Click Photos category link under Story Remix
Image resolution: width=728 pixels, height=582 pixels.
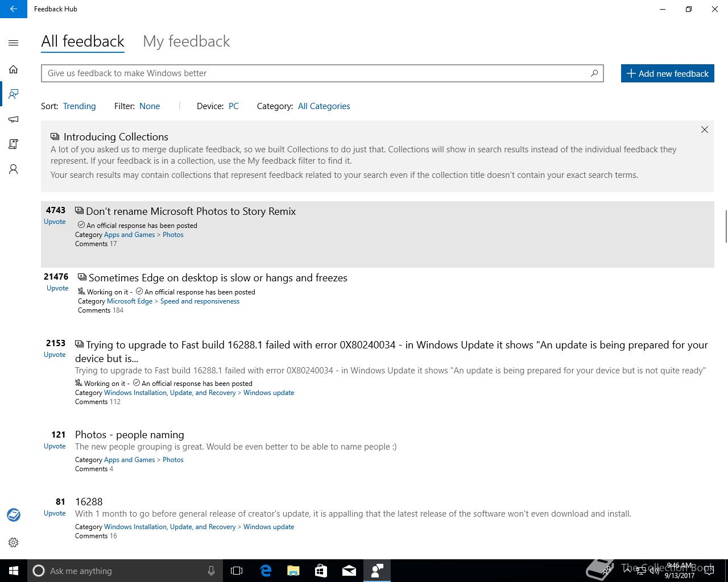click(173, 235)
